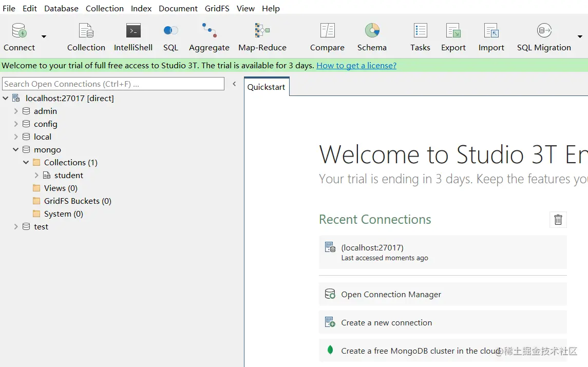Open the View menu
The image size is (588, 367).
(x=245, y=8)
